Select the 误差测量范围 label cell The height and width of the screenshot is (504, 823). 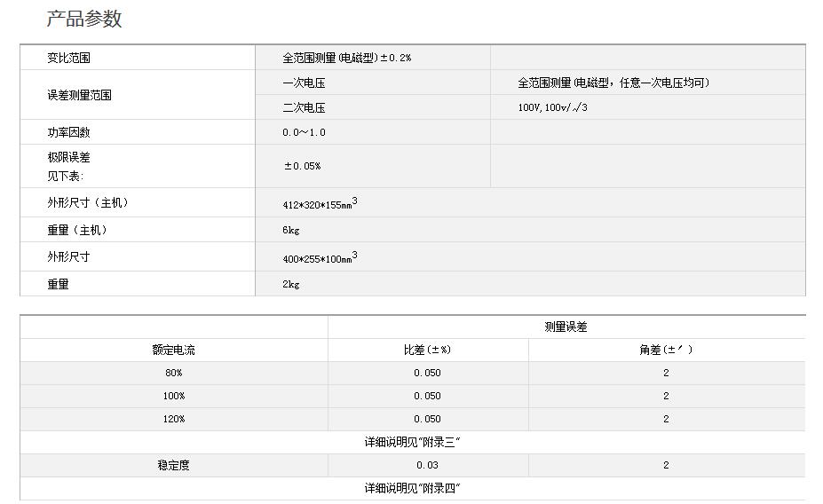point(80,95)
